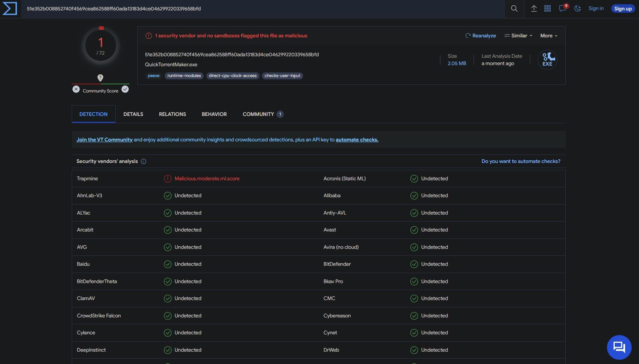Image resolution: width=639 pixels, height=364 pixels.
Task: Select the peexe tag
Action: click(x=153, y=76)
